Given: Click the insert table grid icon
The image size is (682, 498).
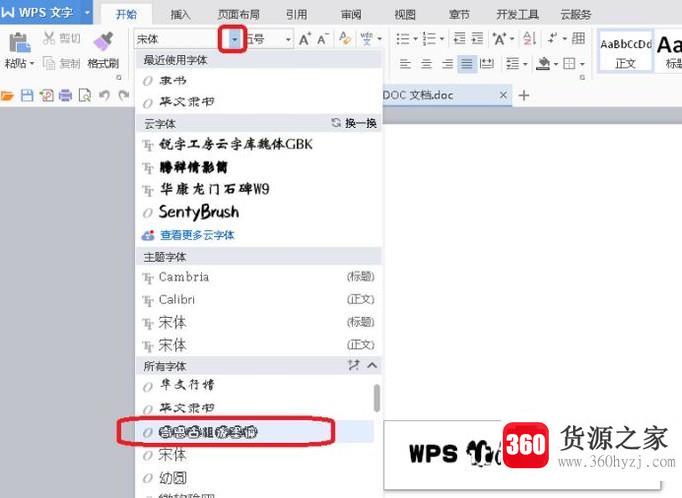Looking at the screenshot, I should point(578,38).
